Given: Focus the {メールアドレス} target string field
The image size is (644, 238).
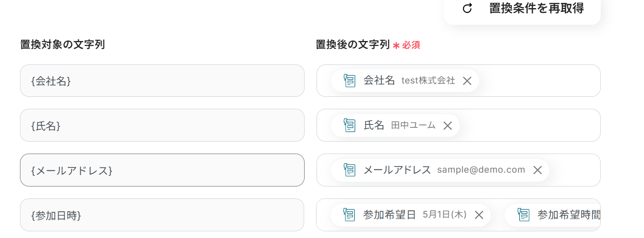Looking at the screenshot, I should pyautogui.click(x=162, y=170).
